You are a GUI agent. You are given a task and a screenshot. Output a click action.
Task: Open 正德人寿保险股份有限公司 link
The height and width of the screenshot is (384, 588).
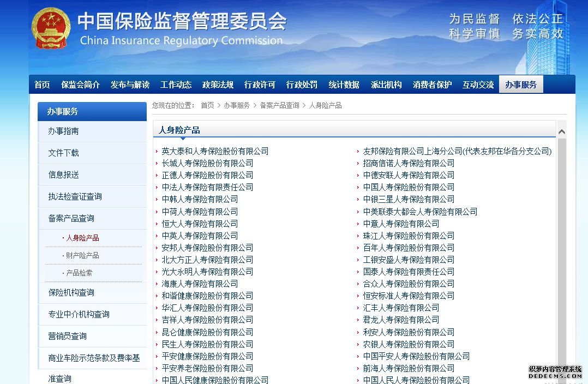click(x=207, y=175)
